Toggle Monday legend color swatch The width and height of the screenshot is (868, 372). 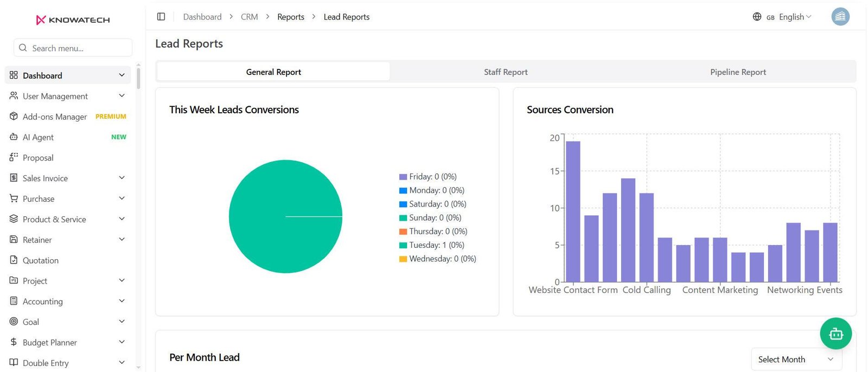click(x=403, y=190)
